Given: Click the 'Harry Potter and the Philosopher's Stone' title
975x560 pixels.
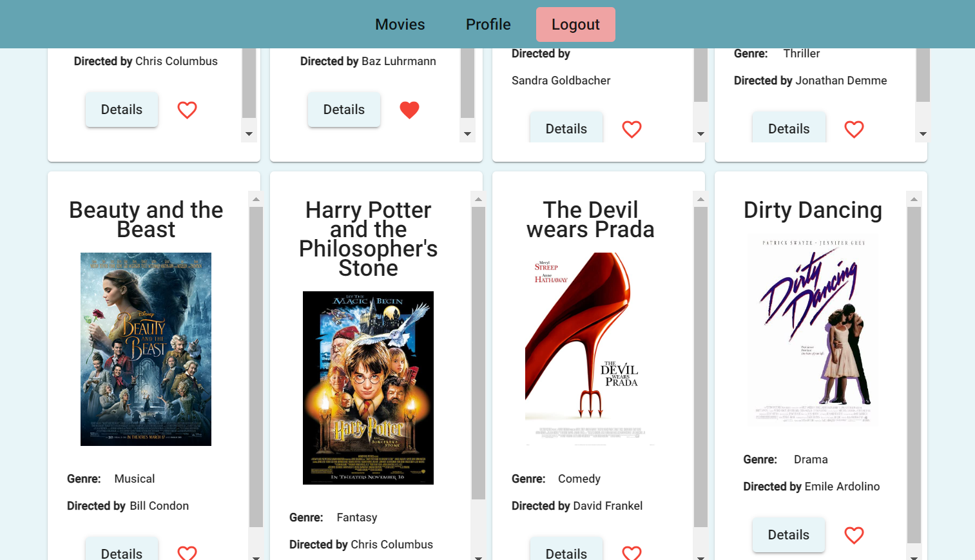Looking at the screenshot, I should (368, 239).
